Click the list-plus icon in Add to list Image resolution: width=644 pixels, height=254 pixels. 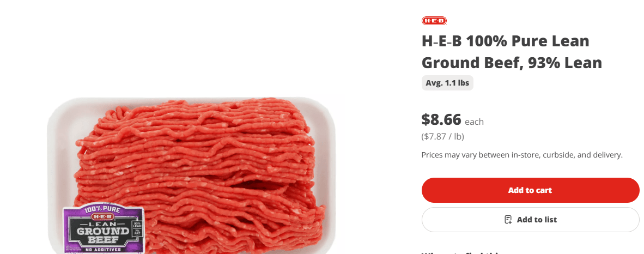click(x=508, y=220)
